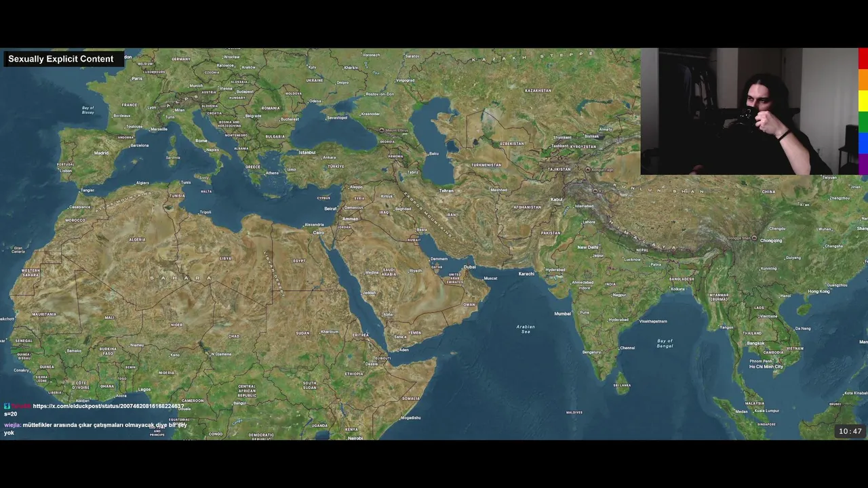Click the ALGERIA country label
The height and width of the screenshot is (488, 868).
[x=138, y=239]
